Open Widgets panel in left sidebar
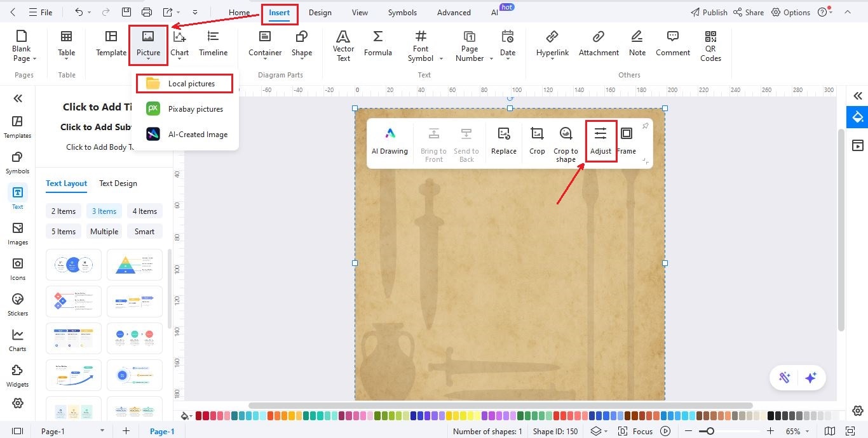The image size is (868, 438). (x=17, y=375)
